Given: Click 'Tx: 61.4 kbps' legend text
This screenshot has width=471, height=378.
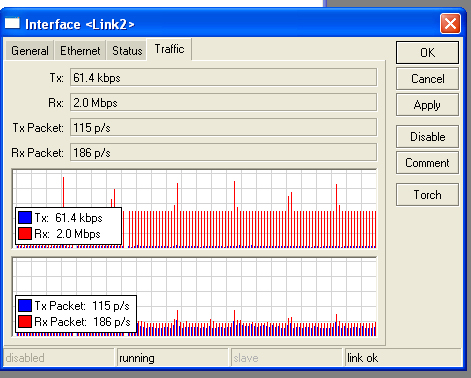Looking at the screenshot, I should point(68,218).
